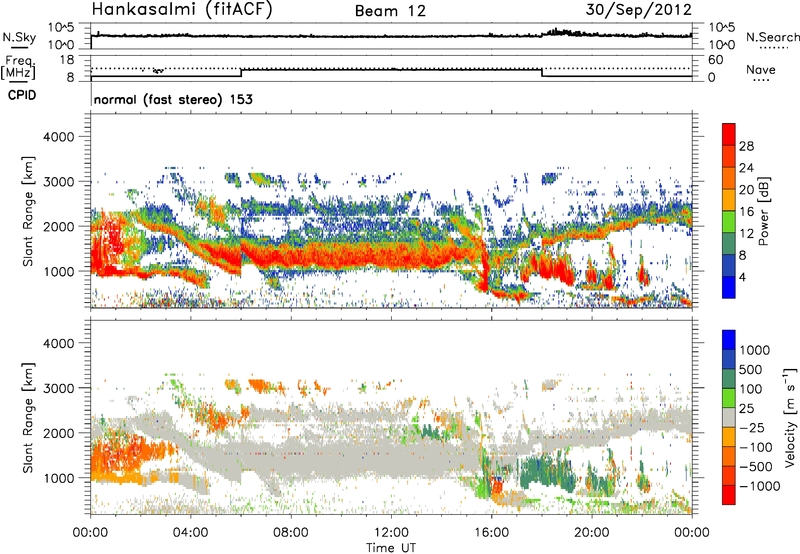The width and height of the screenshot is (800, 554).
Task: Click the '12' power colorbar tick
Action: pos(746,234)
